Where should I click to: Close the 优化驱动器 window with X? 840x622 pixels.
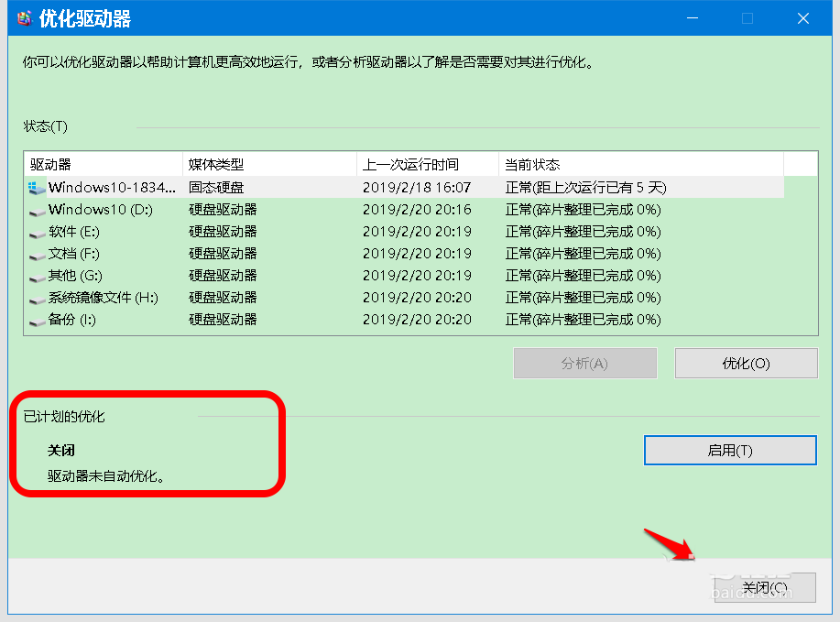(x=803, y=18)
